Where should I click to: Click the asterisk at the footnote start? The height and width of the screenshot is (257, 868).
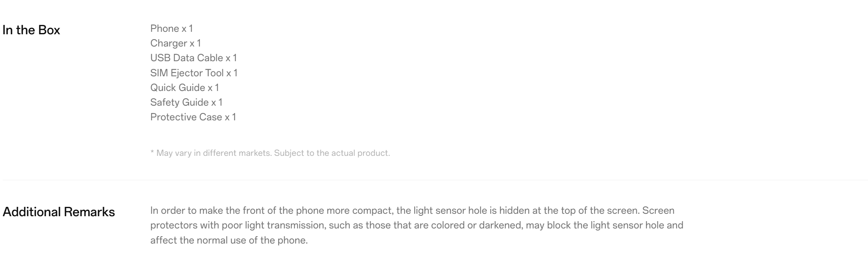click(152, 152)
